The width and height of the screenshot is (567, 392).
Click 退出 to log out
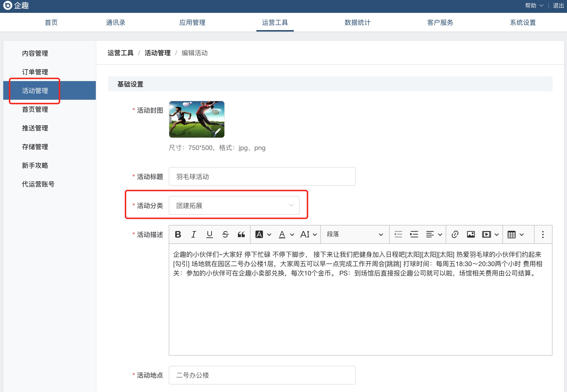pos(558,6)
